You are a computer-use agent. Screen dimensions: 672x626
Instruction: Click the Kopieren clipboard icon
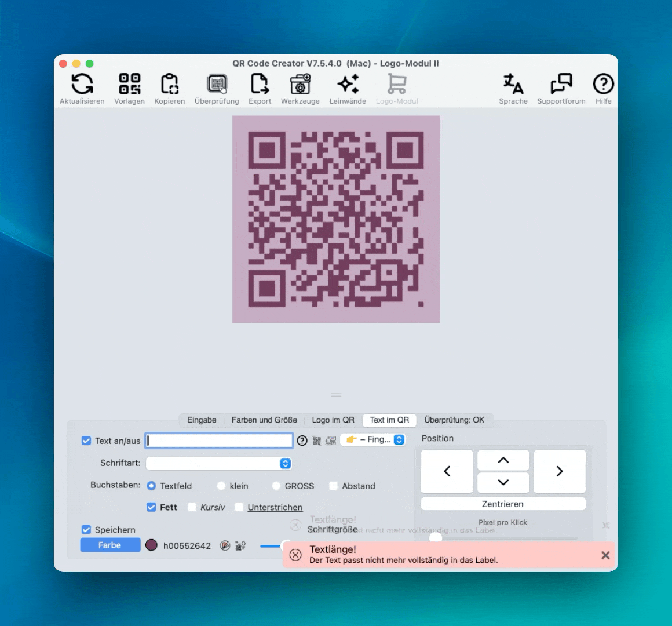tap(169, 85)
